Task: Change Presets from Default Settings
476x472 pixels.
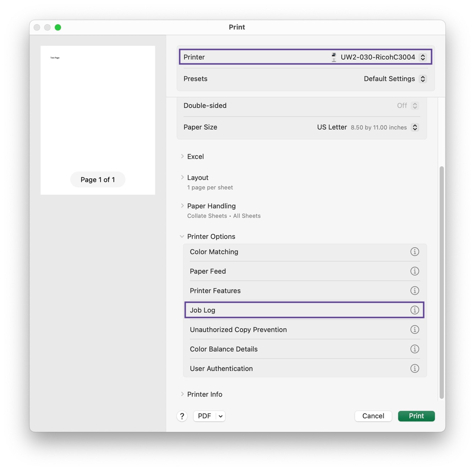Action: pos(423,78)
